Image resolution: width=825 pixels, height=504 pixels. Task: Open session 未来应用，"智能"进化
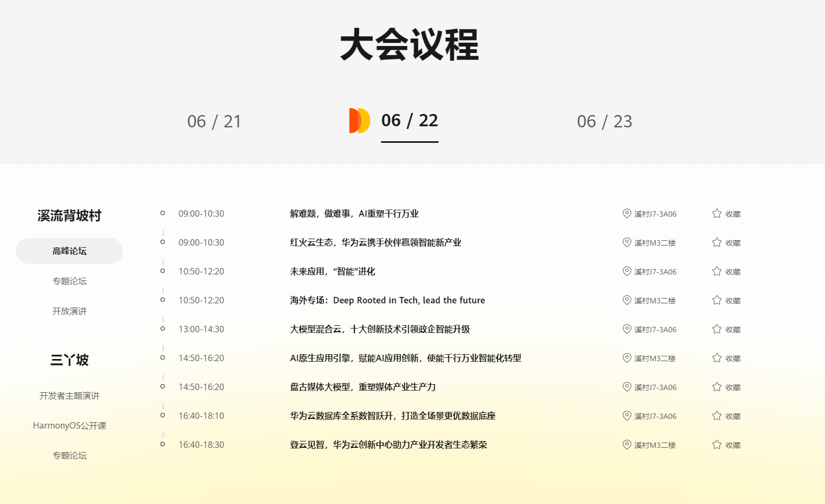tap(333, 271)
